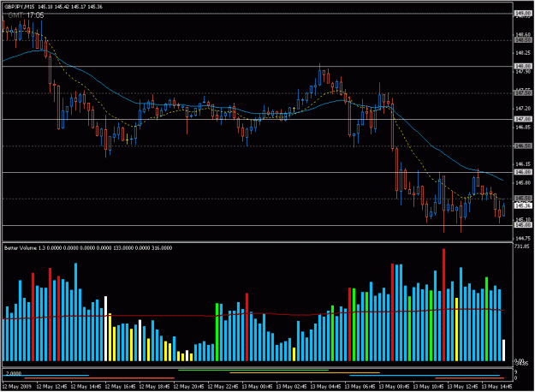Click the 12 May 14:45 time label
This screenshot has width=535, height=392.
[x=86, y=387]
